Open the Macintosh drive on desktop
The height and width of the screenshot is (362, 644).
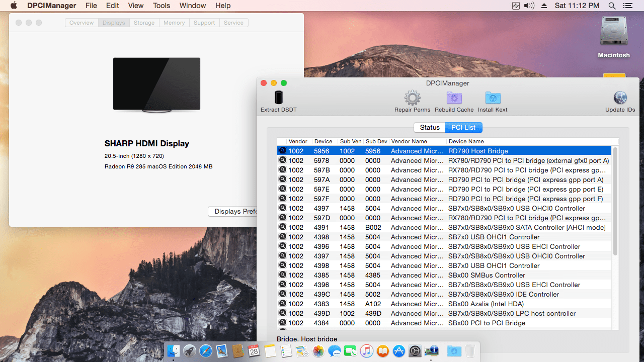click(x=614, y=38)
